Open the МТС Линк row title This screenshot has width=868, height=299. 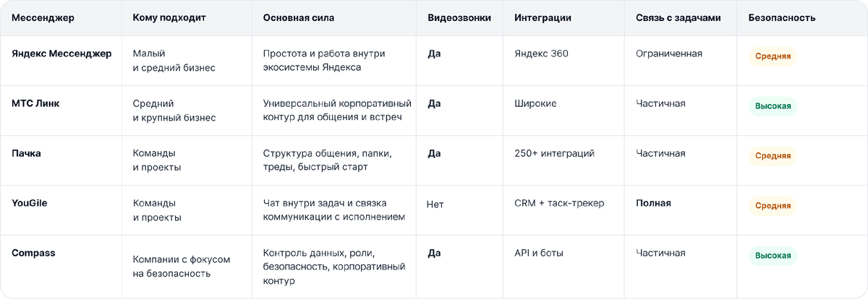35,103
